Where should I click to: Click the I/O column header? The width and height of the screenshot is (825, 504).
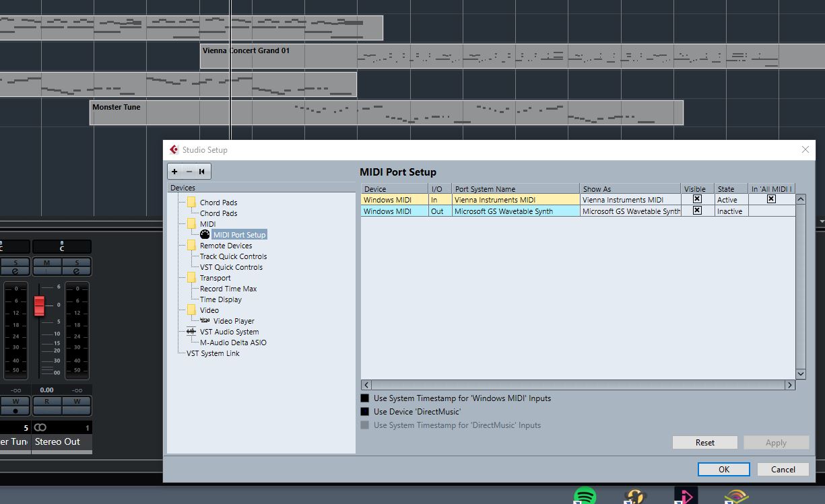click(x=440, y=189)
